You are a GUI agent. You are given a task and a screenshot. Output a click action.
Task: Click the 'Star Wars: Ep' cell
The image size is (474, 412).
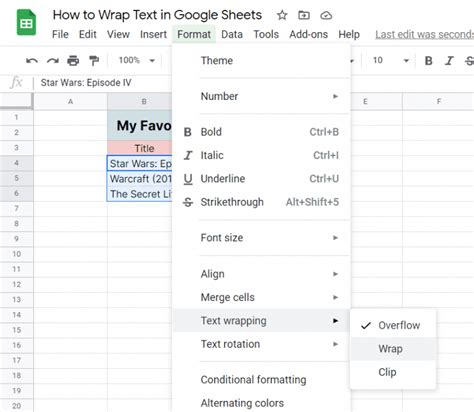(140, 163)
